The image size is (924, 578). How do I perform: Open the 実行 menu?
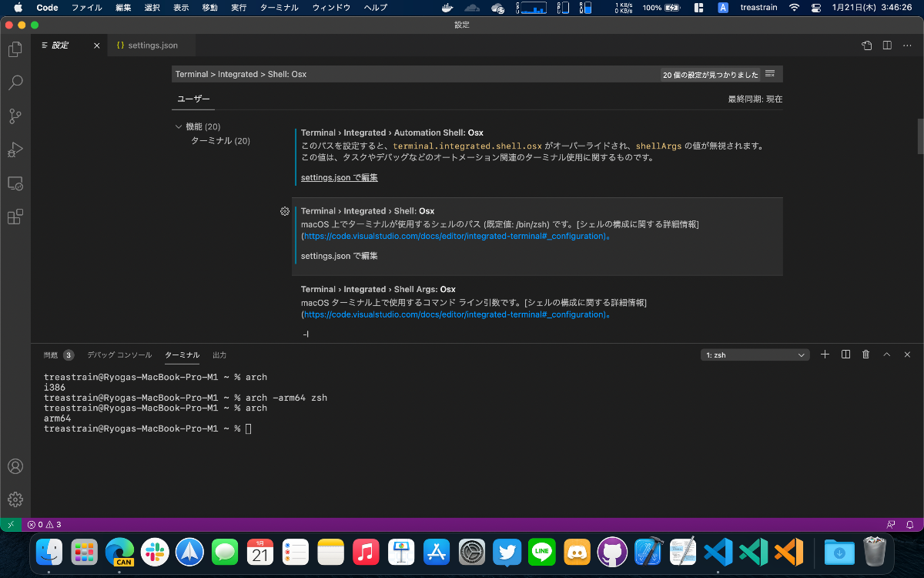[x=239, y=8]
